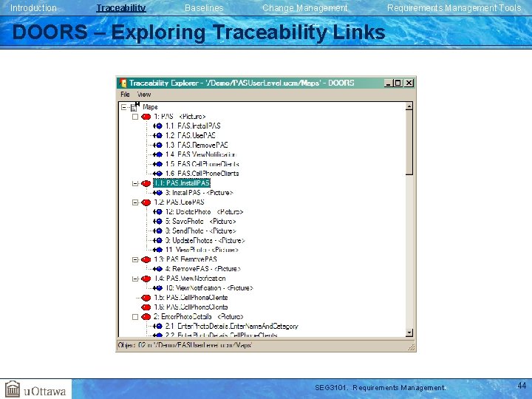The width and height of the screenshot is (532, 399).
Task: Click blue link icon of SendPhoto
Action: pyautogui.click(x=158, y=231)
